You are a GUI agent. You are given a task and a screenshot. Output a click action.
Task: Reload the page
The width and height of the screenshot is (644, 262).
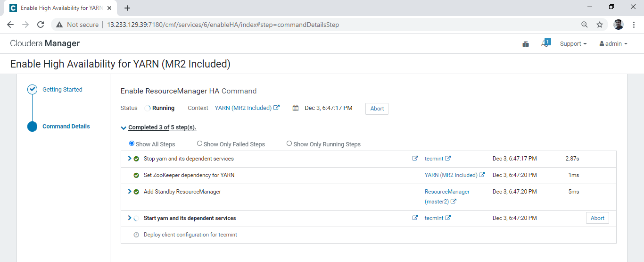(41, 25)
